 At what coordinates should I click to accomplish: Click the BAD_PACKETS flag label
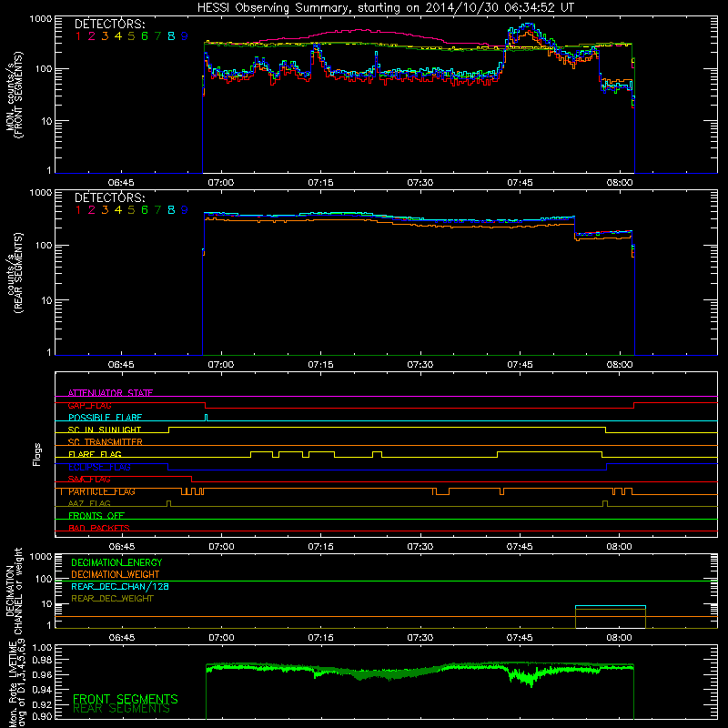coord(99,528)
